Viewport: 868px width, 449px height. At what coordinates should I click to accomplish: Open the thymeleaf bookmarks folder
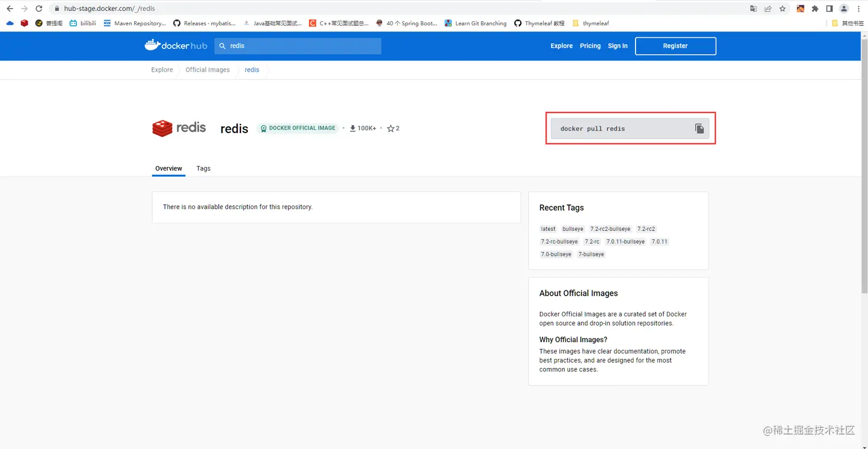591,24
